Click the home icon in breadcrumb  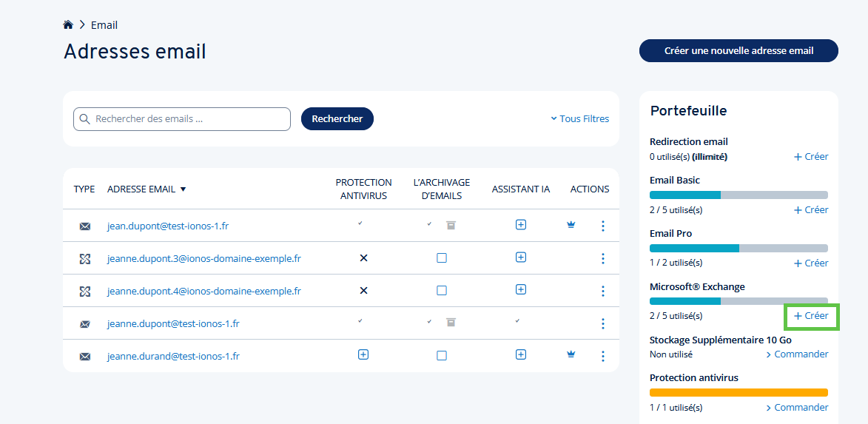68,25
